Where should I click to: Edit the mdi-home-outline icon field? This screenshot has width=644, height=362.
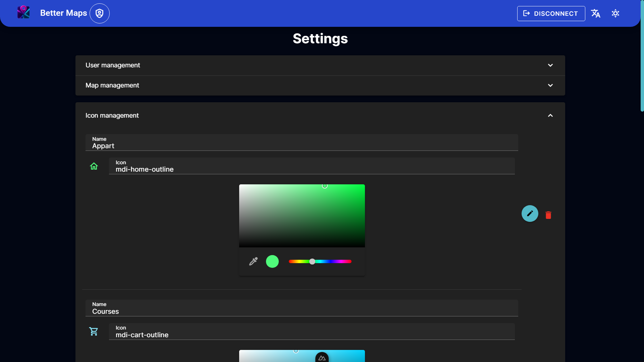(311, 169)
